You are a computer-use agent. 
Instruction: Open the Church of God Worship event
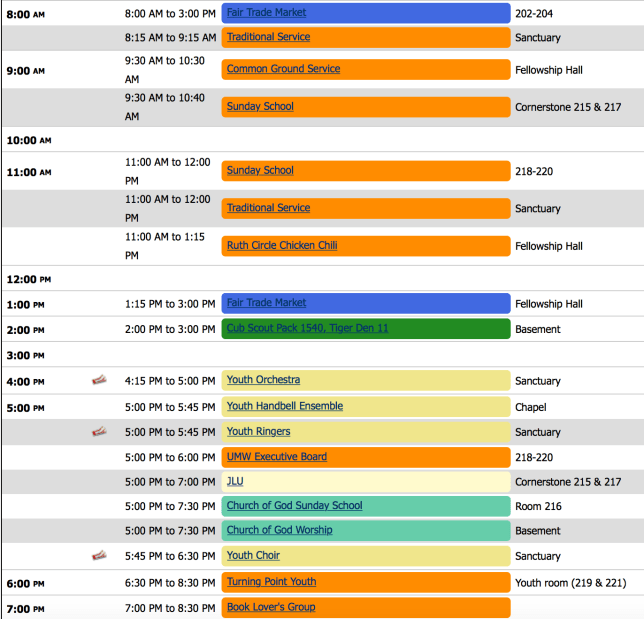coord(279,530)
